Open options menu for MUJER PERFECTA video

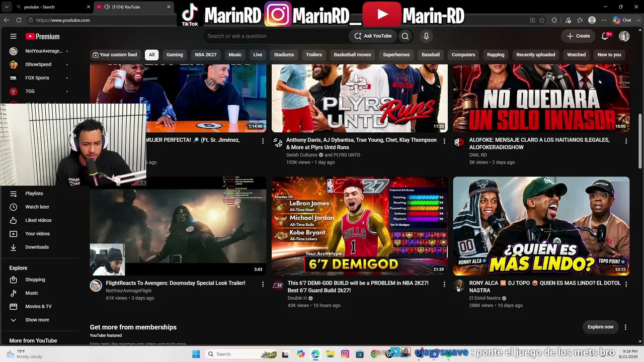click(263, 142)
